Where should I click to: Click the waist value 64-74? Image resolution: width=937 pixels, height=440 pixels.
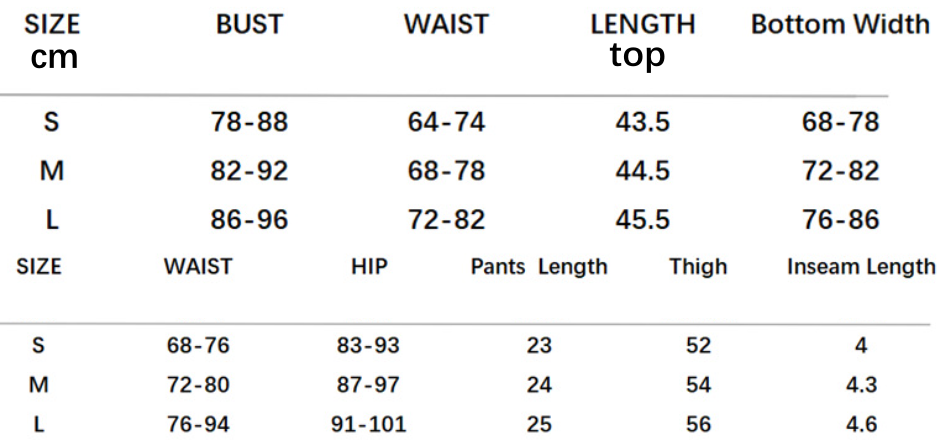point(446,123)
